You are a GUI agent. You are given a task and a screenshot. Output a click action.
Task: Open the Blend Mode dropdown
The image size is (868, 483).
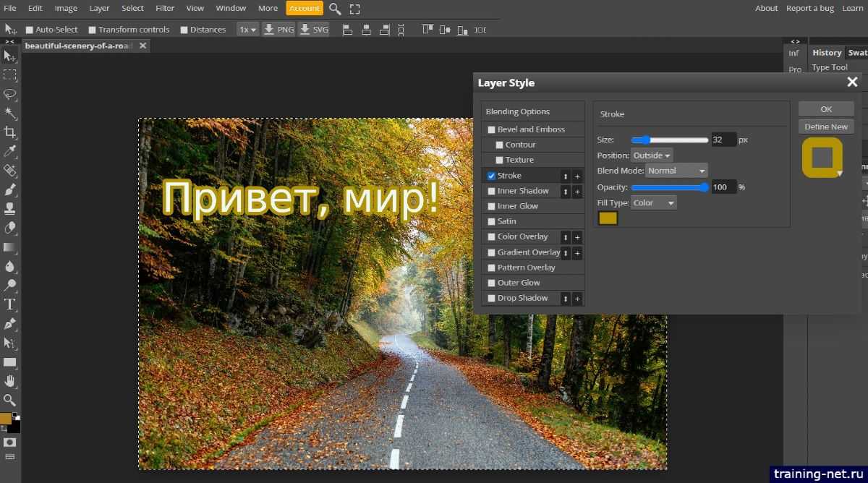676,171
